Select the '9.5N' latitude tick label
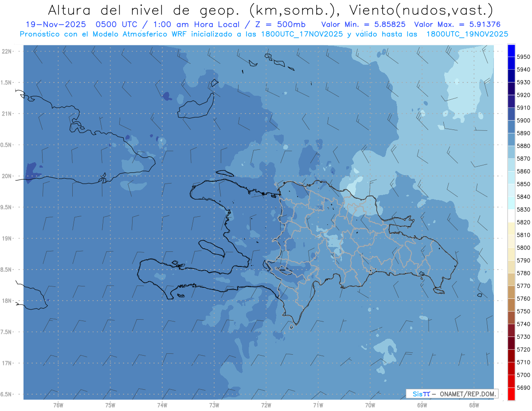 tap(7, 207)
